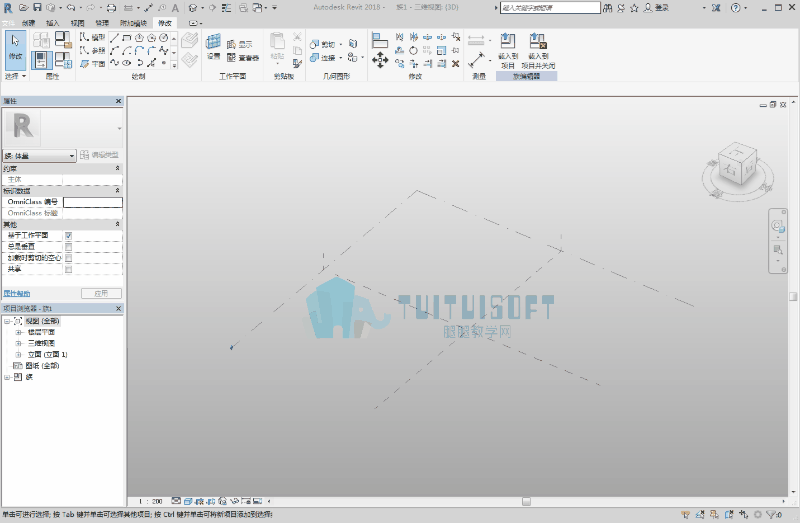Open the family category dropdown in Properties
Screen dimensions: 800x523
coord(40,156)
